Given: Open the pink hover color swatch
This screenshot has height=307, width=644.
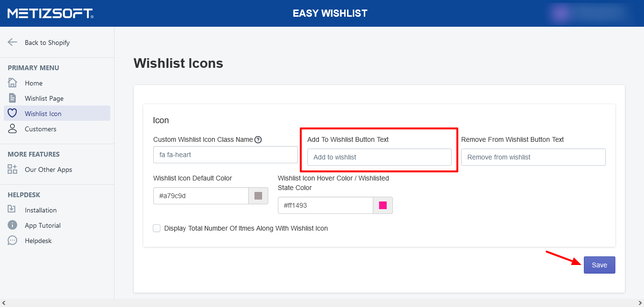Looking at the screenshot, I should coord(382,205).
